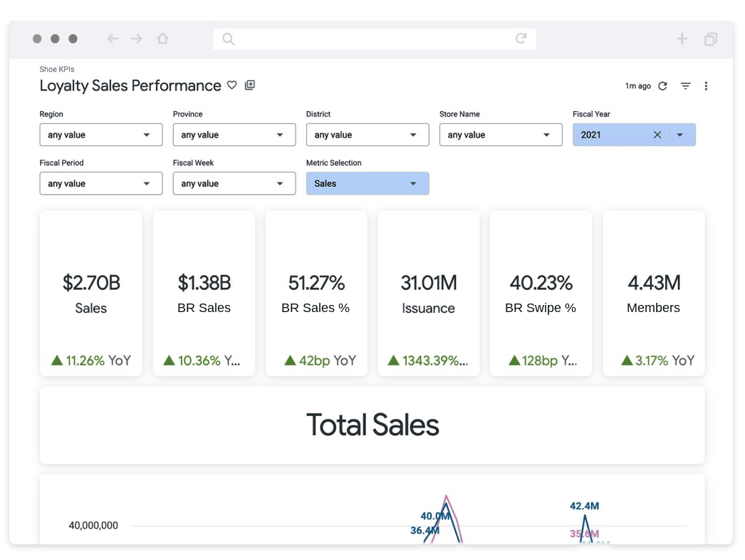Expand the Fiscal Week dropdown

click(234, 184)
